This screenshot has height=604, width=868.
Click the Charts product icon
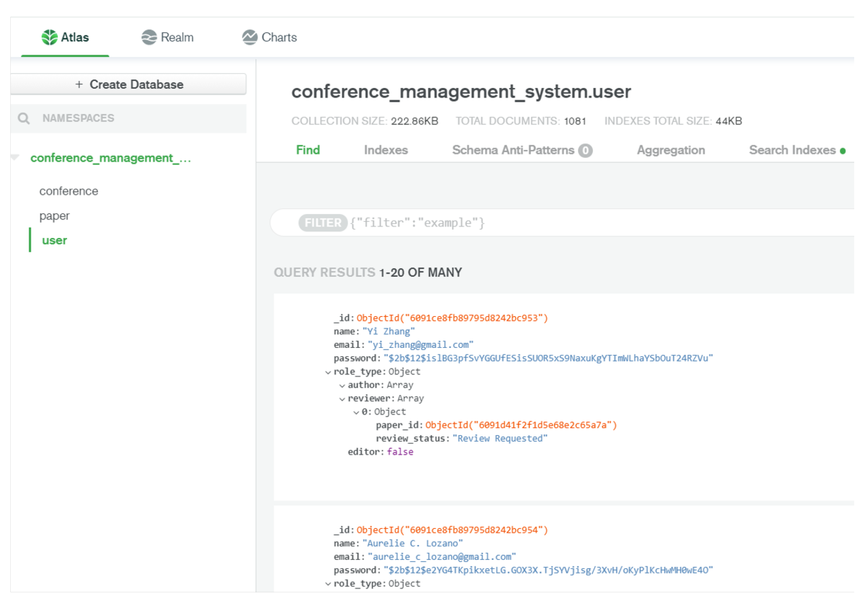pos(250,38)
